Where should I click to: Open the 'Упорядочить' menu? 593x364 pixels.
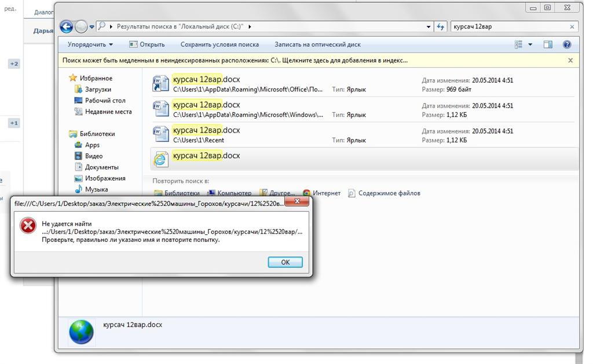pyautogui.click(x=90, y=44)
